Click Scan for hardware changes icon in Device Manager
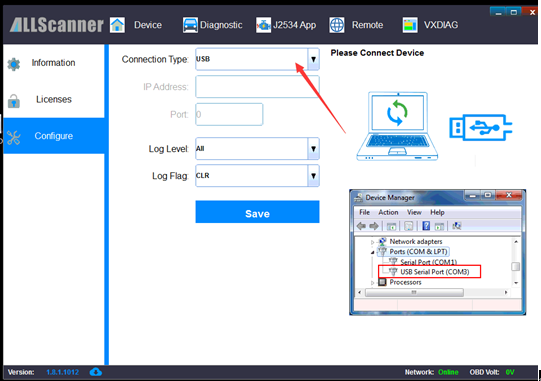Screen dimensions: 541x381 tap(456, 226)
